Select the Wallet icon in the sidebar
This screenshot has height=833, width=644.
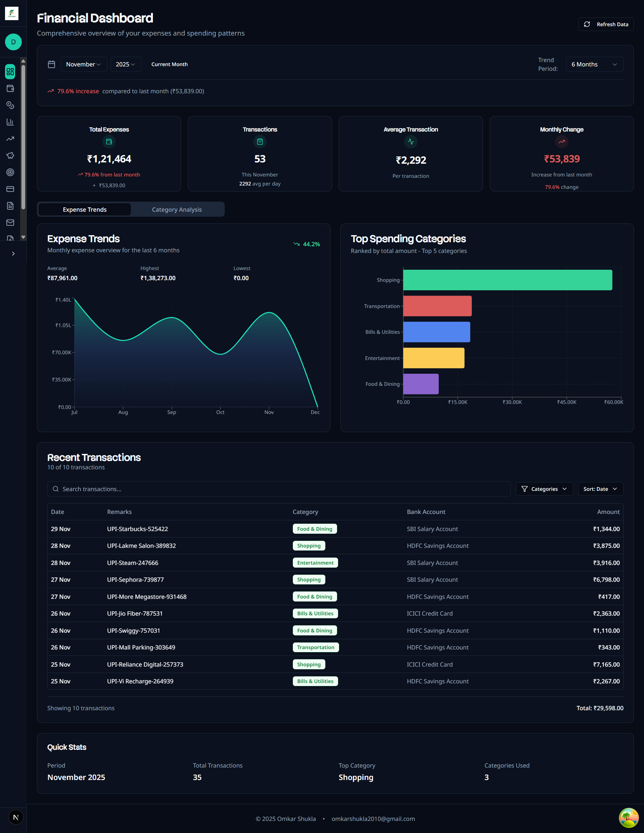(x=10, y=89)
